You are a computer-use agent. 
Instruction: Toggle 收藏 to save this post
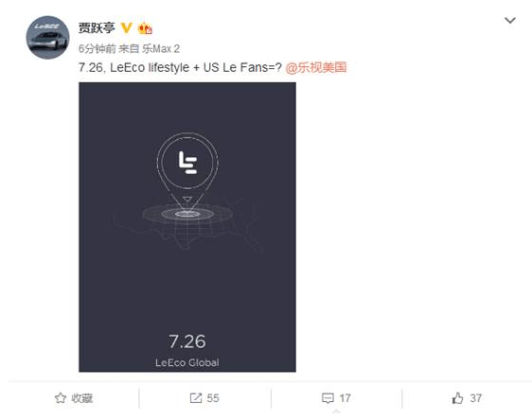[74, 398]
